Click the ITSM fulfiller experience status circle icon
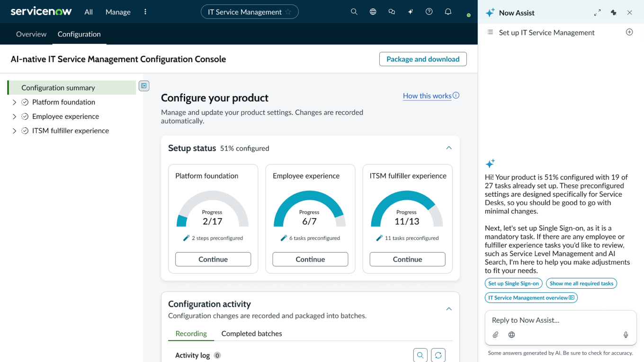 pos(25,131)
